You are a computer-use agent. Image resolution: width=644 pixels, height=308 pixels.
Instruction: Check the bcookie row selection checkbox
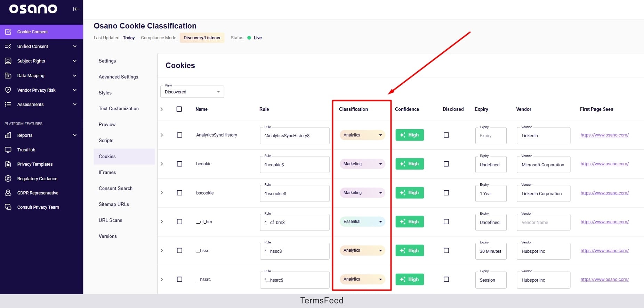coord(179,164)
